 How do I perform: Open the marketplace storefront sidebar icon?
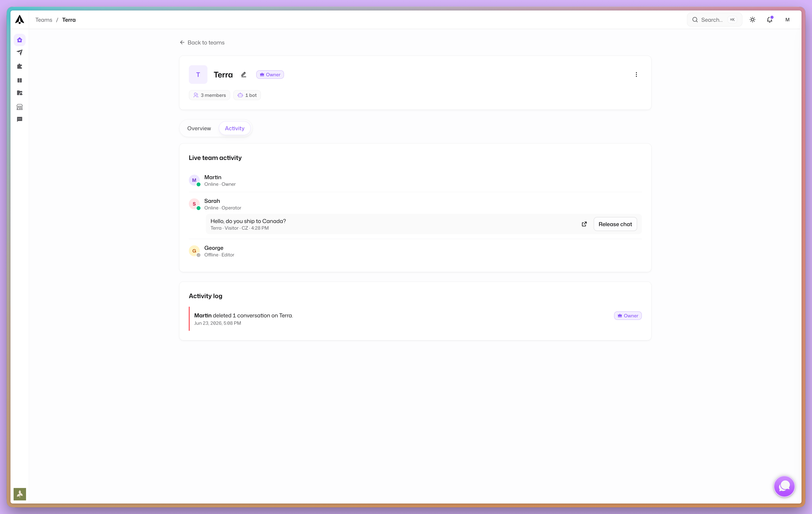(x=20, y=107)
